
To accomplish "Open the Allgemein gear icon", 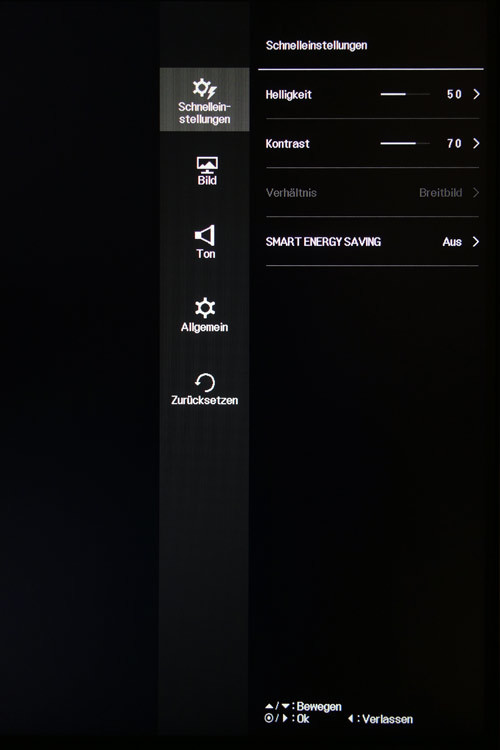I will (205, 308).
